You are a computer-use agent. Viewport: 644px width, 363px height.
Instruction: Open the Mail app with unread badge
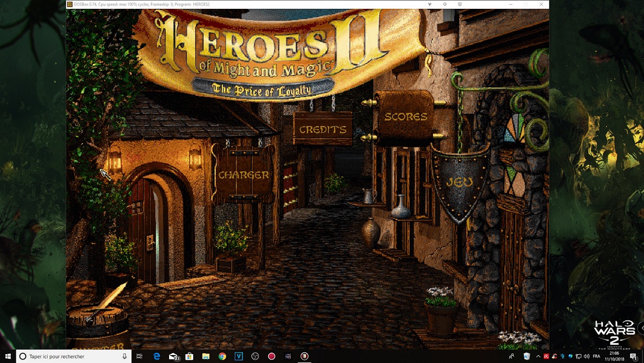tap(173, 356)
